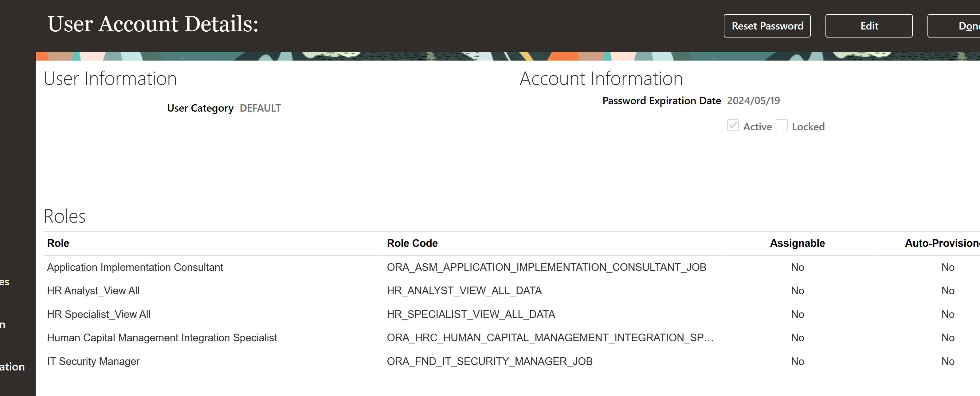Select the Roles section heading
Screen dimensions: 980x396
tap(64, 216)
